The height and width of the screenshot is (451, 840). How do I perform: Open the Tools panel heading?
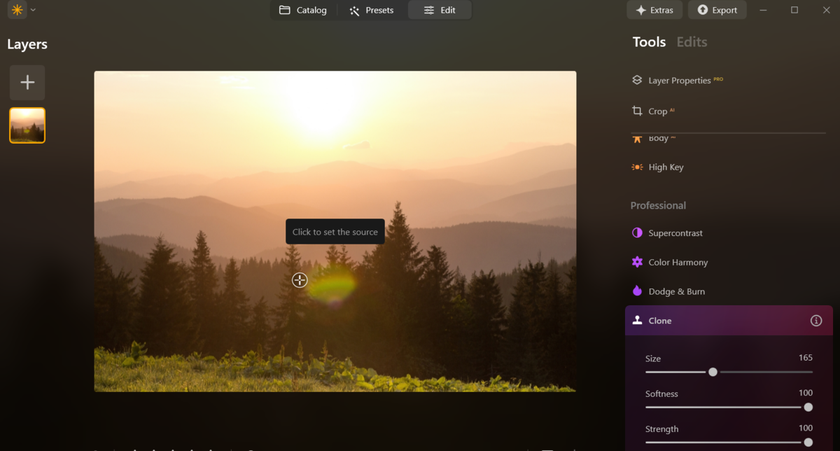tap(649, 42)
